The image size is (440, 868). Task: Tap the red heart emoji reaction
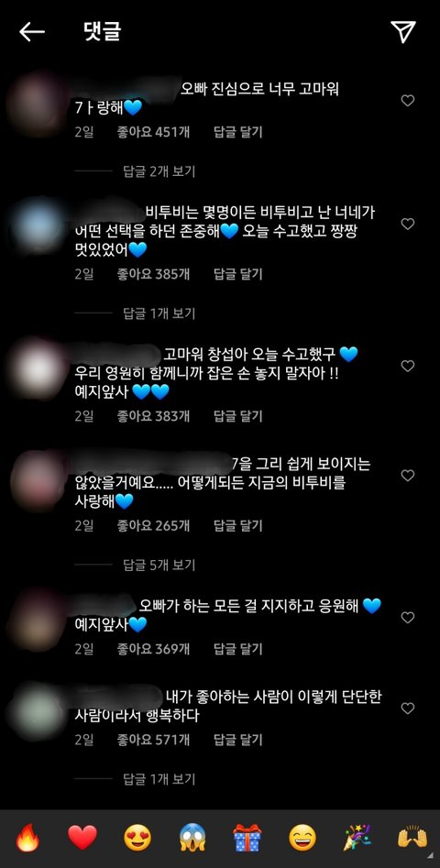click(82, 837)
